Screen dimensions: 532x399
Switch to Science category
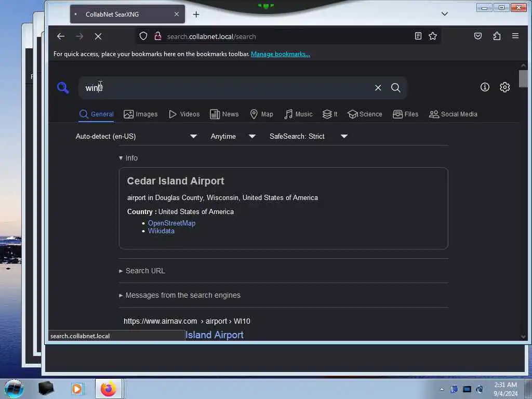tap(365, 114)
